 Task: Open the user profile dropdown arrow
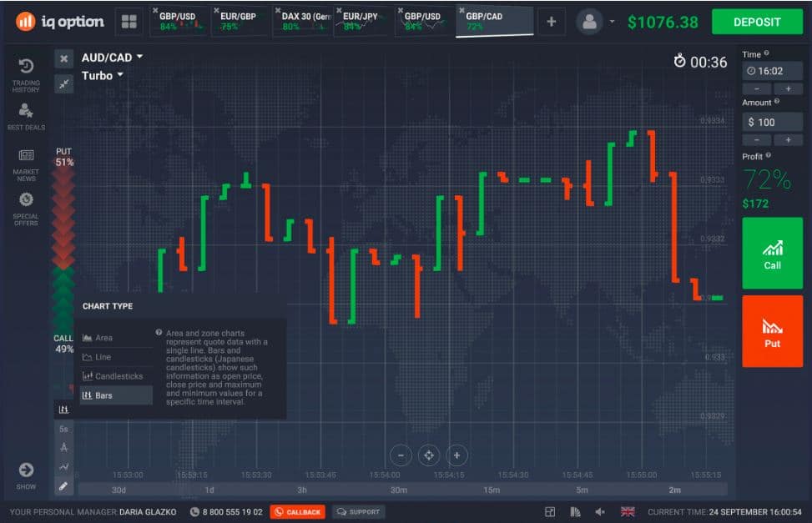tap(613, 23)
